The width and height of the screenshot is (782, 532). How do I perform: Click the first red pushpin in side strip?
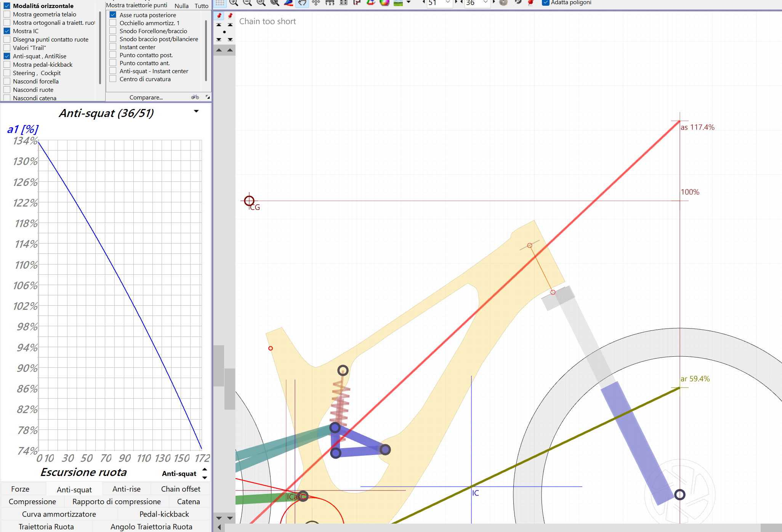(219, 16)
